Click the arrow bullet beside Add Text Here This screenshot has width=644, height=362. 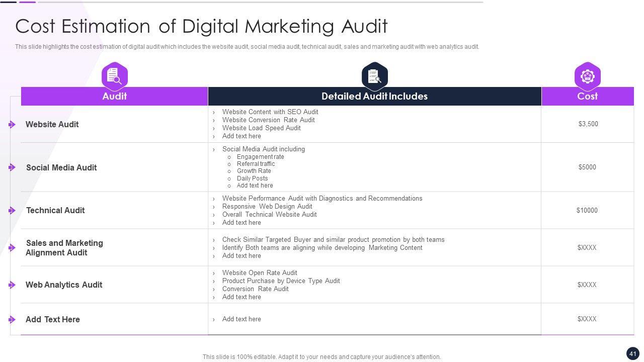(12, 319)
